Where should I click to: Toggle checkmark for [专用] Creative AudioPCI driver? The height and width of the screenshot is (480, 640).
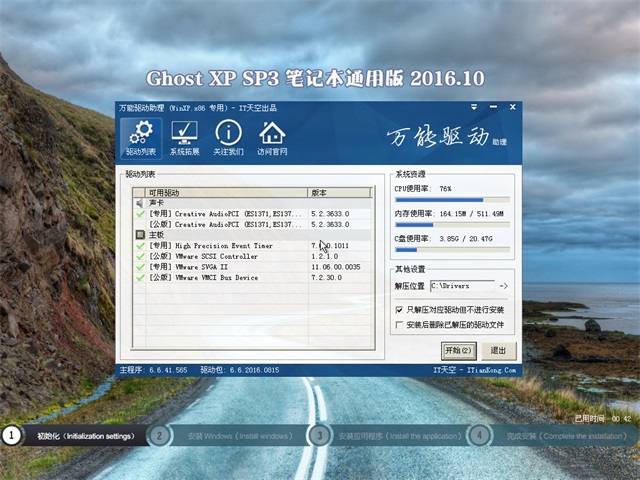[140, 213]
